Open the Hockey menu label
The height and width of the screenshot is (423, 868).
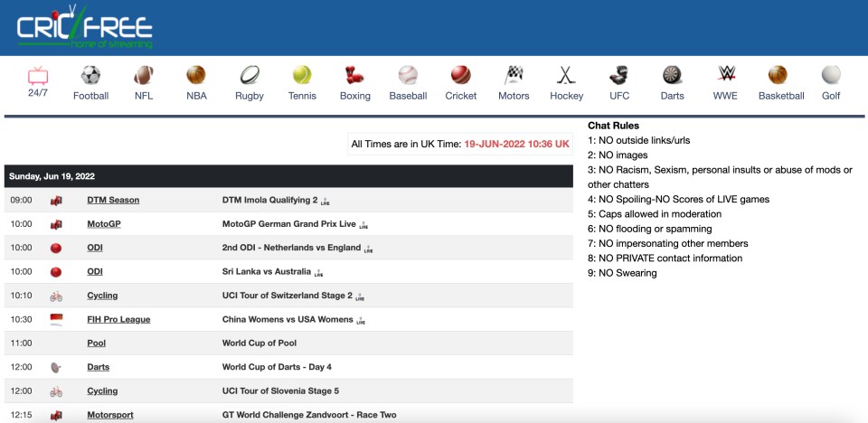(x=566, y=96)
